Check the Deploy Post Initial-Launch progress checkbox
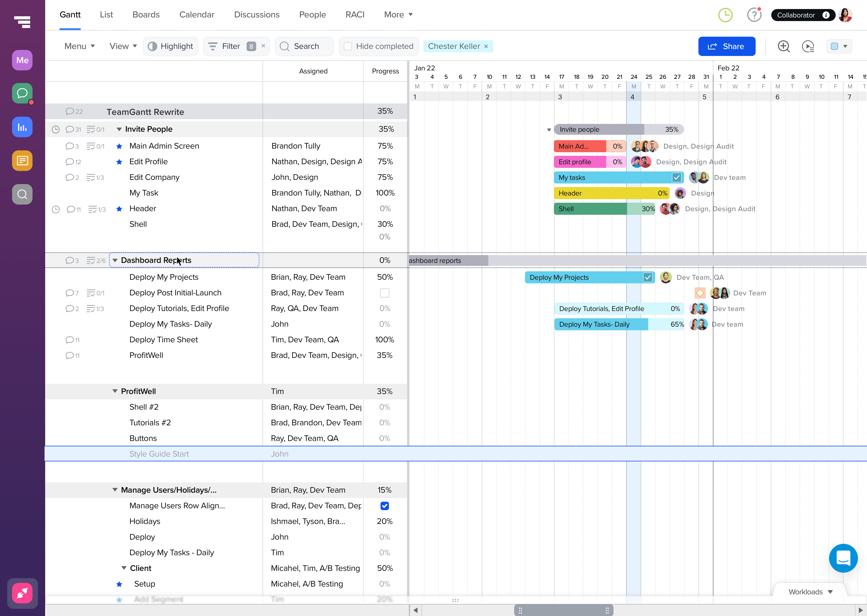 pos(385,293)
